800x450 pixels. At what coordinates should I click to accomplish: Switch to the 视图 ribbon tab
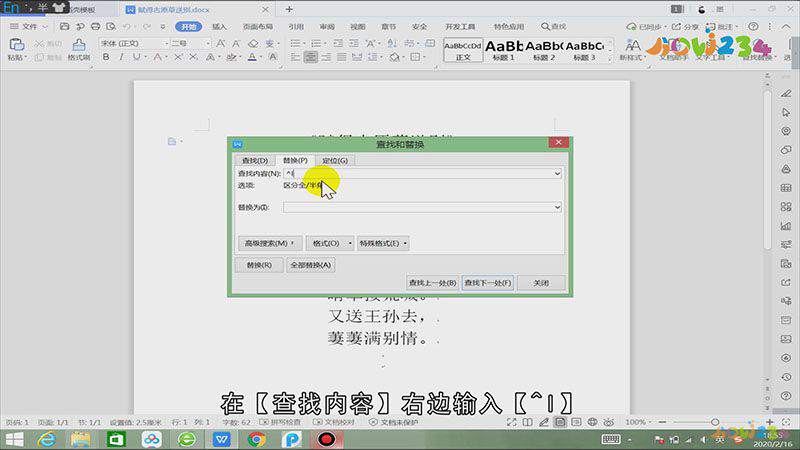click(358, 27)
